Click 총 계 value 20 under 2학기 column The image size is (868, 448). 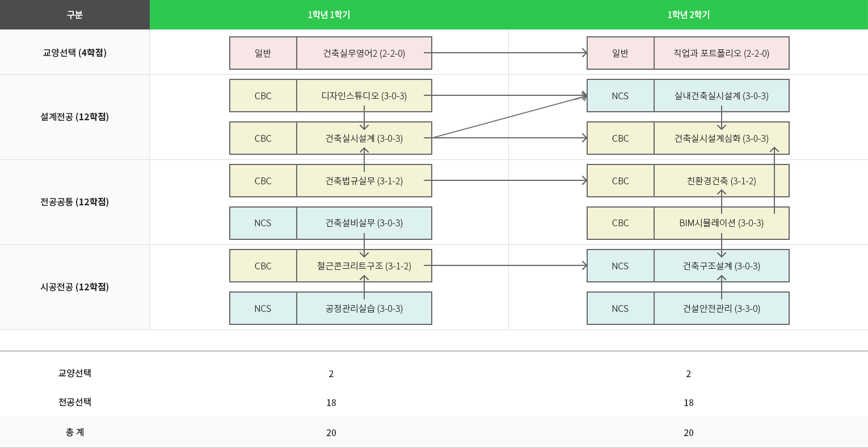pos(689,433)
